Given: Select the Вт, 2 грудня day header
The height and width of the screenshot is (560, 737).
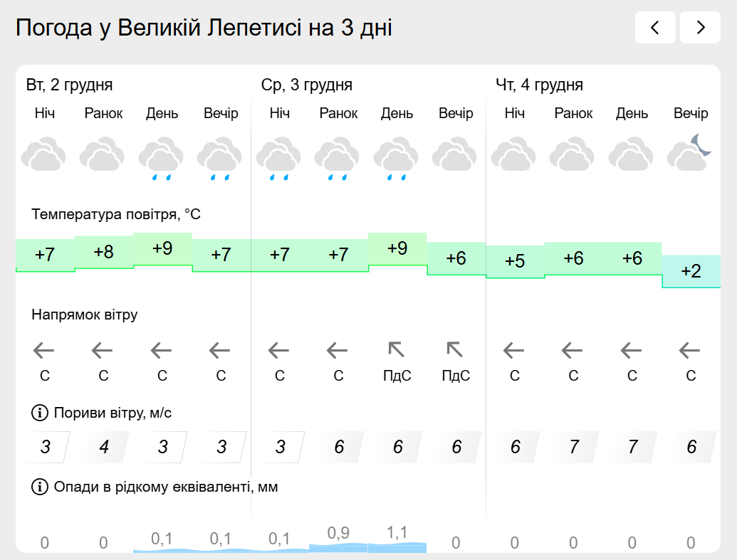Looking at the screenshot, I should (70, 85).
